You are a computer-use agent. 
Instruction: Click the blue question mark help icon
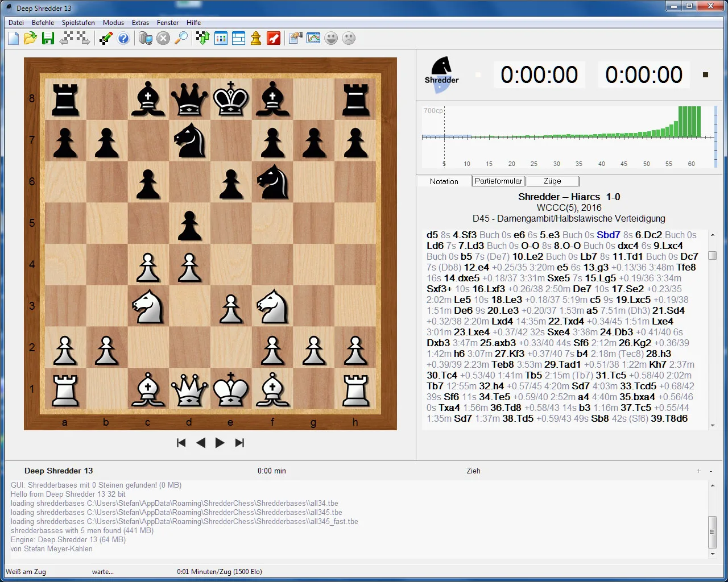coord(123,38)
